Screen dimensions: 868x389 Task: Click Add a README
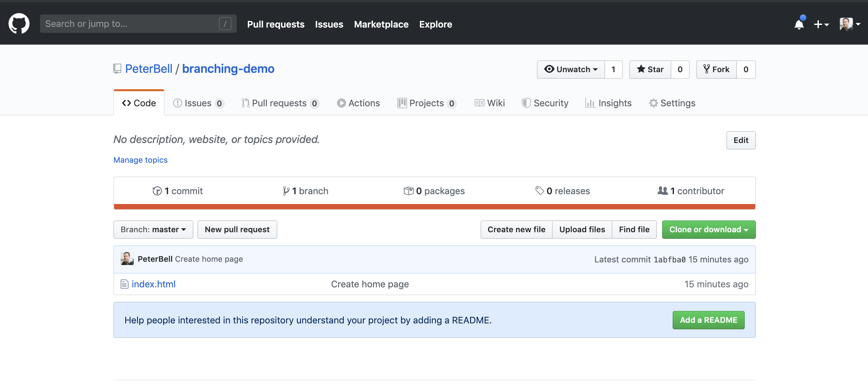pyautogui.click(x=708, y=320)
